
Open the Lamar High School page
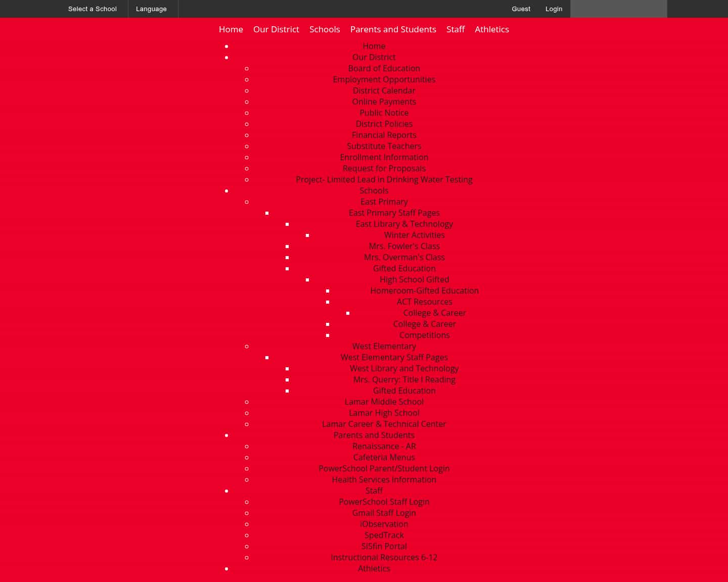click(x=384, y=413)
